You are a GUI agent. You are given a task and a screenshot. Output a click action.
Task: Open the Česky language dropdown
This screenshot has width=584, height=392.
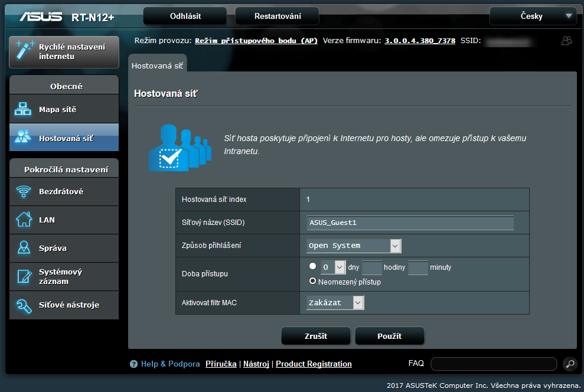point(533,16)
